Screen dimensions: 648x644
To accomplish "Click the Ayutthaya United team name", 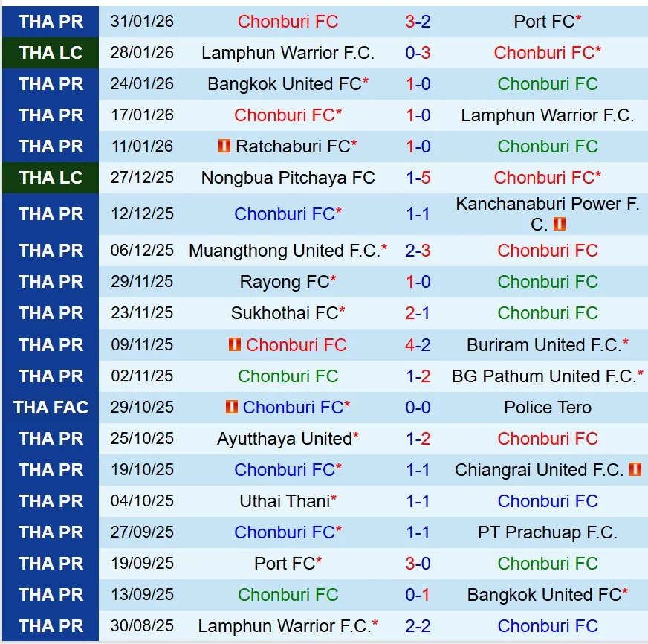I will [284, 439].
